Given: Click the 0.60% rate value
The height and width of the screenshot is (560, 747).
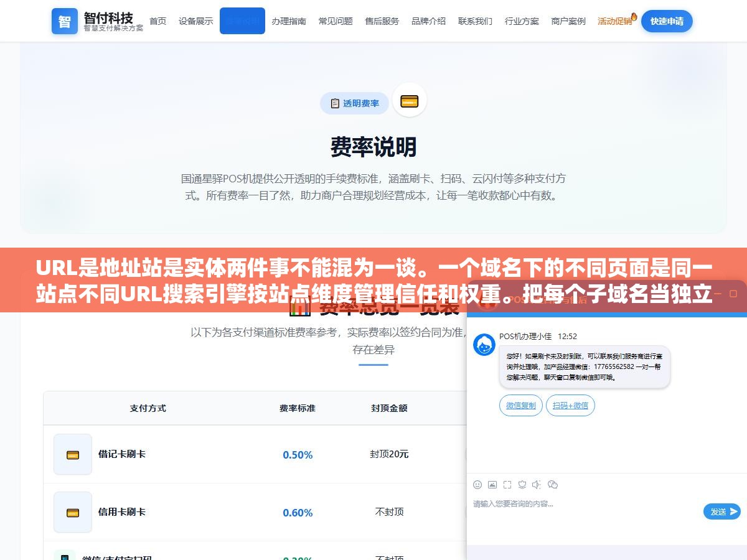Looking at the screenshot, I should click(298, 513).
